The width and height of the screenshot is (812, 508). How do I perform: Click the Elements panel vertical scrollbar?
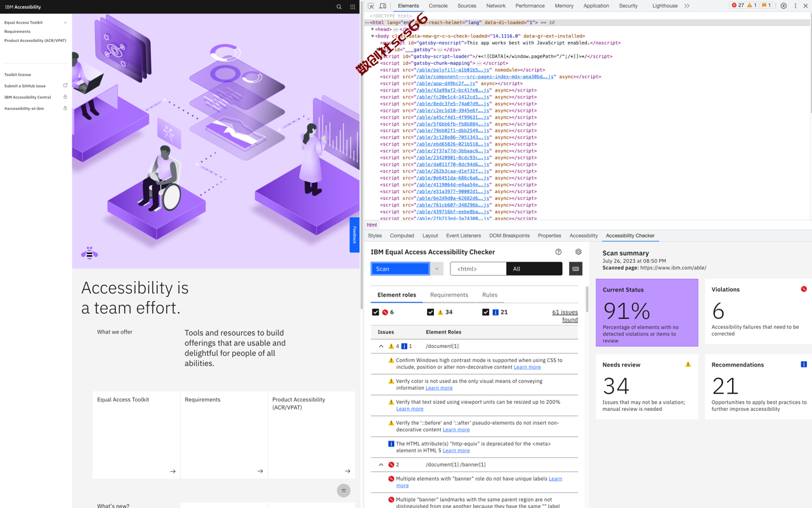809,63
